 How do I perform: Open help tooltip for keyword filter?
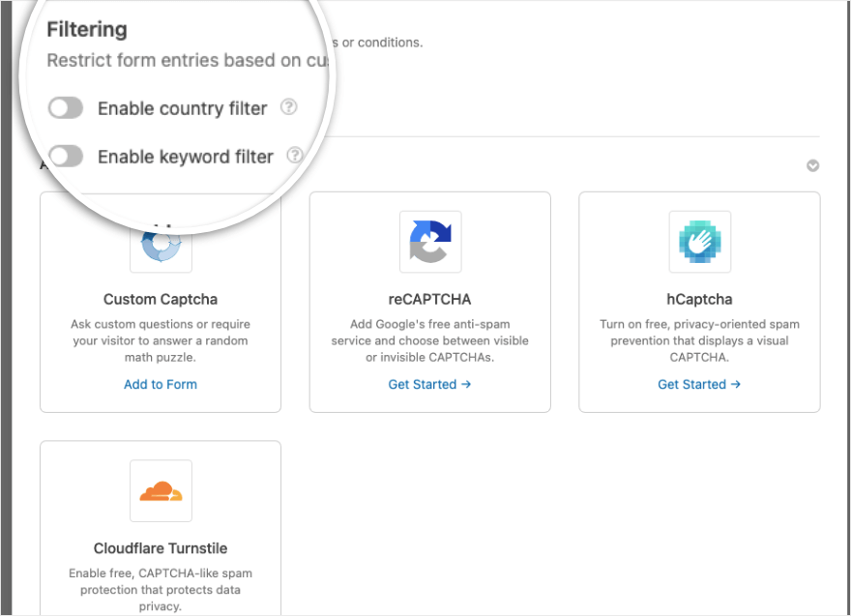[295, 156]
